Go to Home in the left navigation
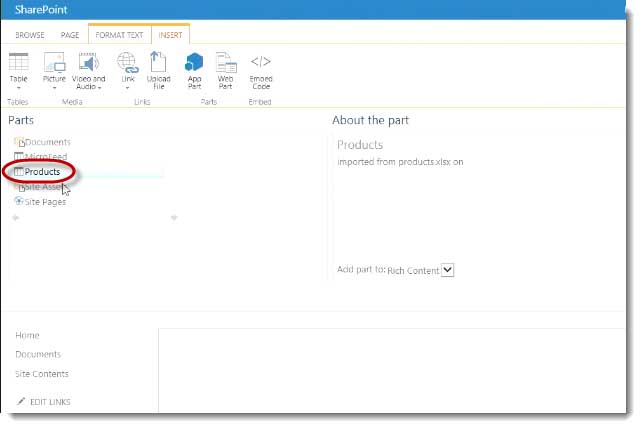641x428 pixels. [27, 335]
